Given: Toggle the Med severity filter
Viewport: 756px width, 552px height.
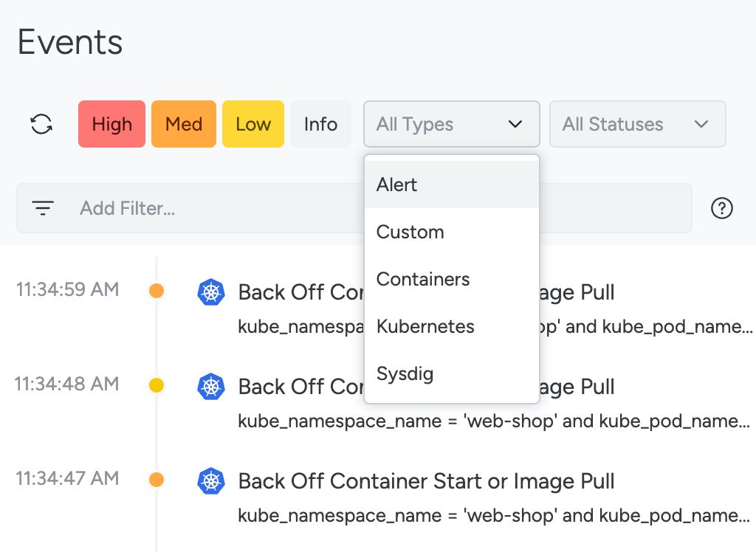Looking at the screenshot, I should click(x=184, y=124).
